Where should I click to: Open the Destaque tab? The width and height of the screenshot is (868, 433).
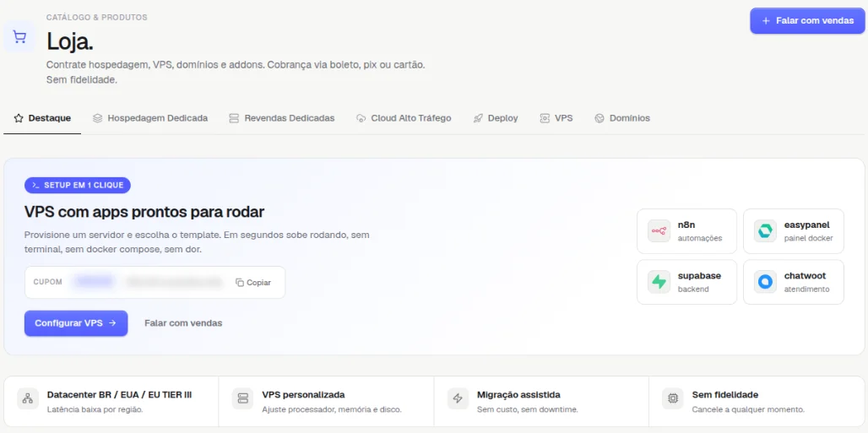click(42, 118)
